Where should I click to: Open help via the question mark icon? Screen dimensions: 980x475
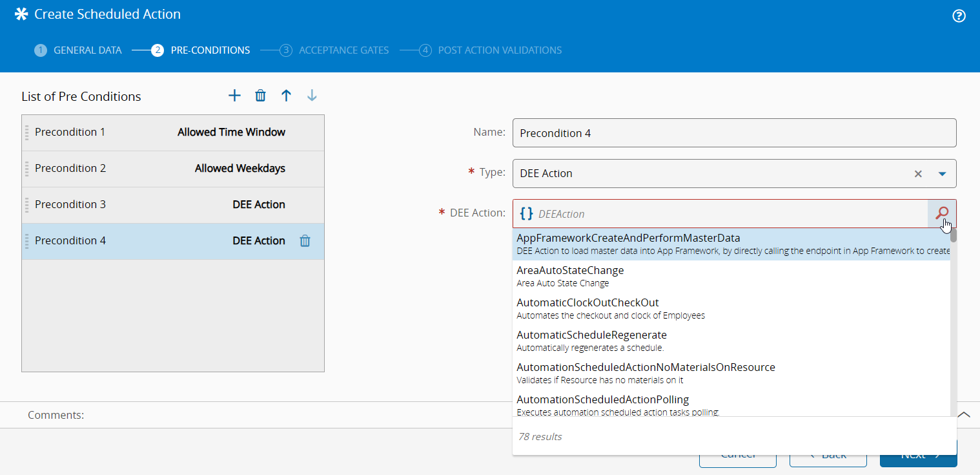[x=959, y=16]
